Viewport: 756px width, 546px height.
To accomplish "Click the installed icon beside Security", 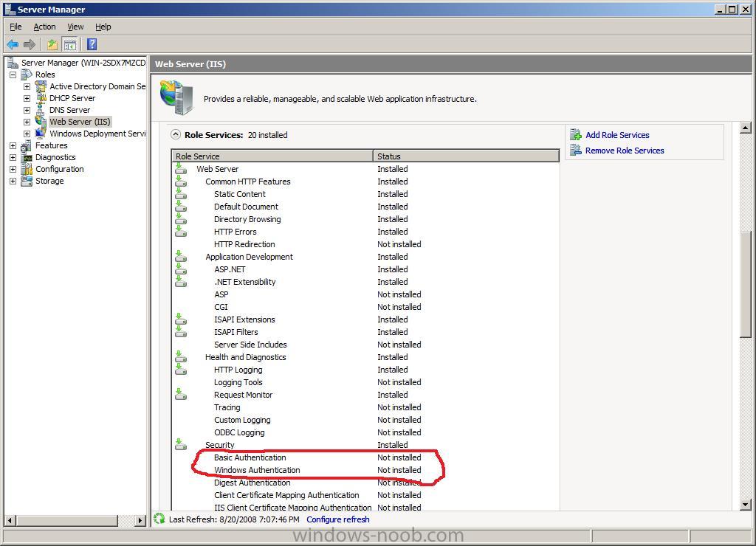I will coord(181,444).
